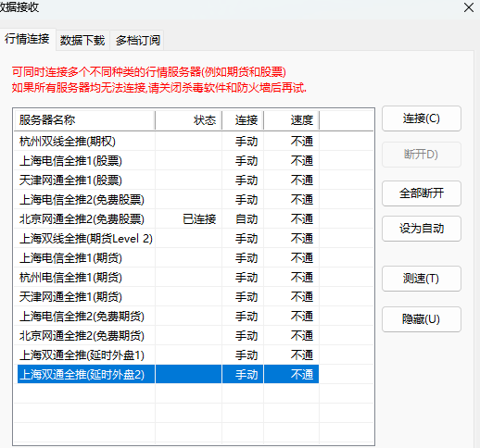Run the speed test with 测速(T)
This screenshot has height=448, width=480.
tap(422, 279)
